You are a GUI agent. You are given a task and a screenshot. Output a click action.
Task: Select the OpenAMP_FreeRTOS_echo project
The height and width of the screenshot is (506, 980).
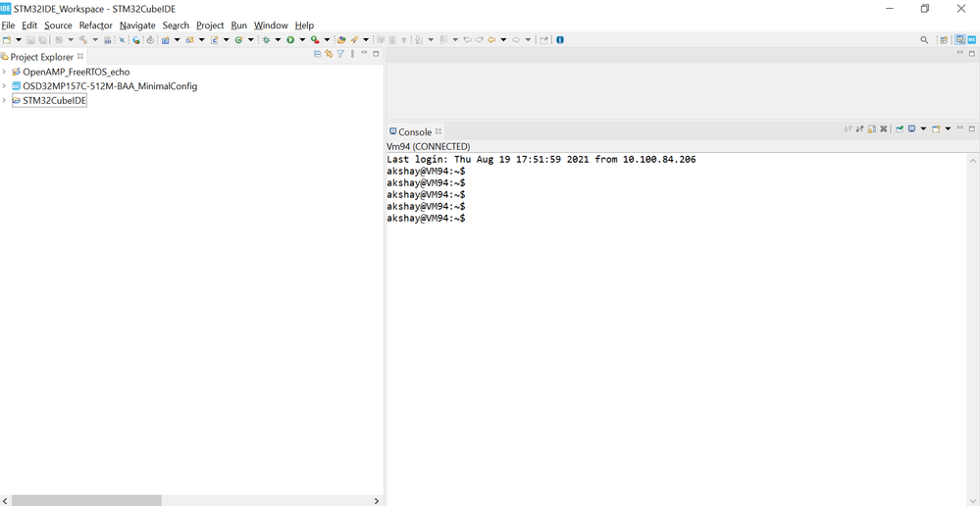(71, 72)
